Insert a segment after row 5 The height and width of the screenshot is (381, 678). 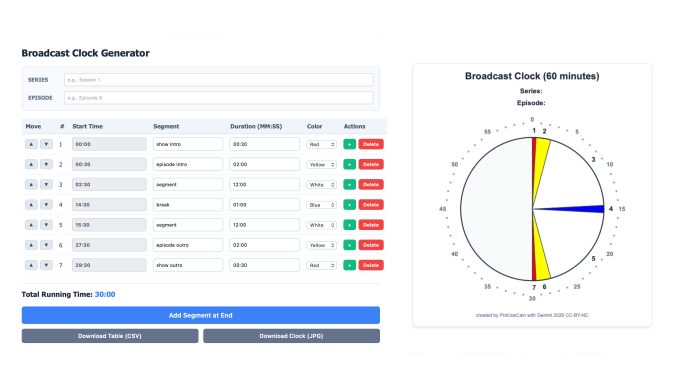[x=349, y=225]
